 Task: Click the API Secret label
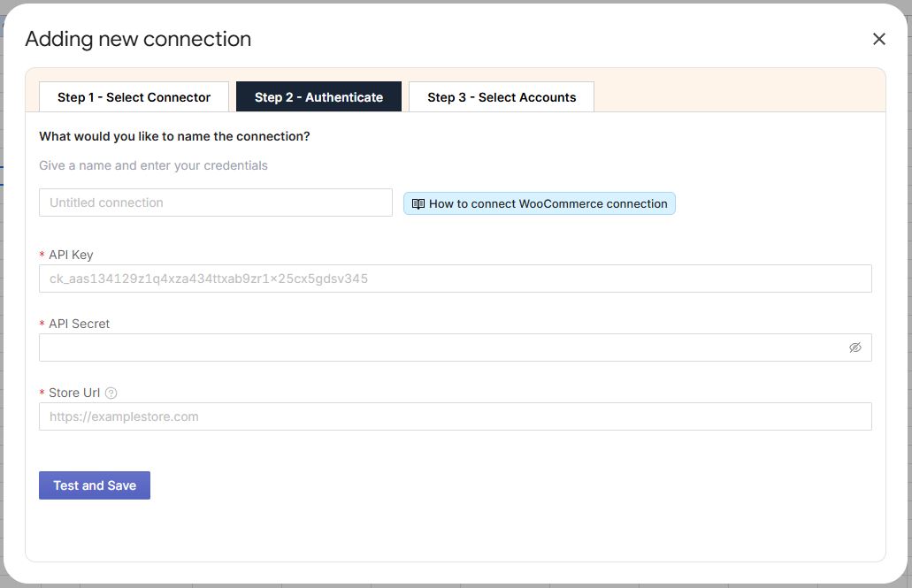79,324
